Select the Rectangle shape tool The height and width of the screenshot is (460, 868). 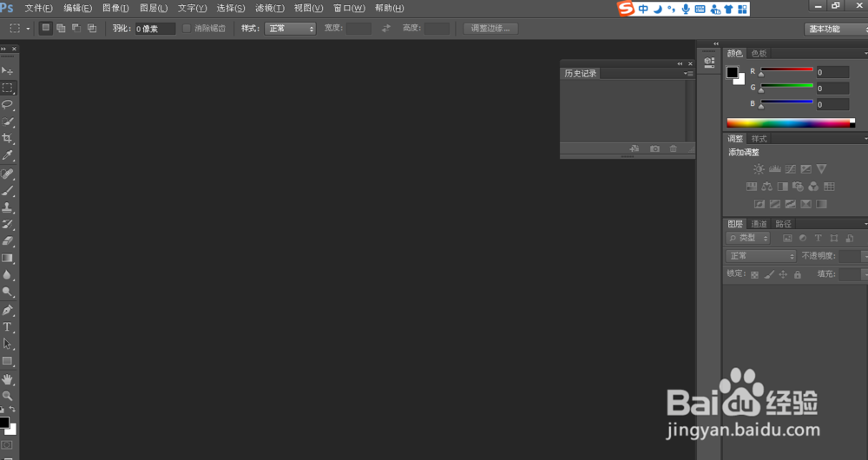[7, 361]
